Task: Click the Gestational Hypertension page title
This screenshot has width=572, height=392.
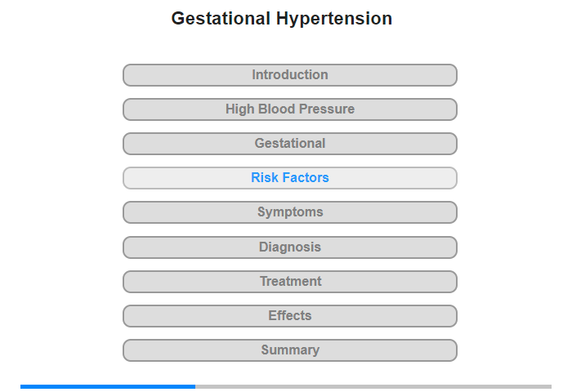Action: tap(282, 19)
